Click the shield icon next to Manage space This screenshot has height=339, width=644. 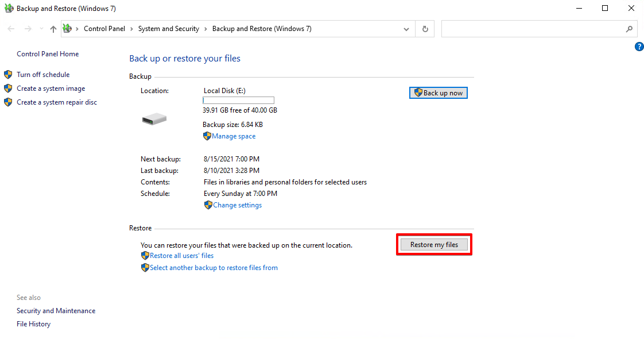[x=207, y=136]
